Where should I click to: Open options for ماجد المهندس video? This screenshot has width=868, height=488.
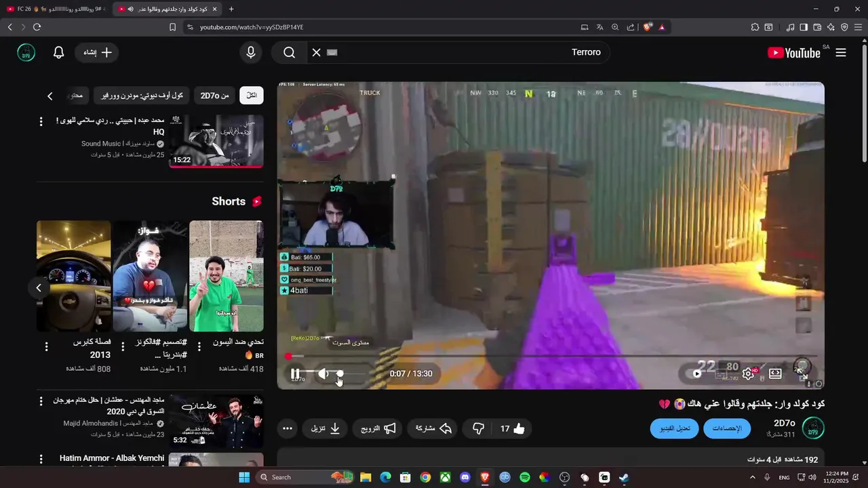[41, 401]
